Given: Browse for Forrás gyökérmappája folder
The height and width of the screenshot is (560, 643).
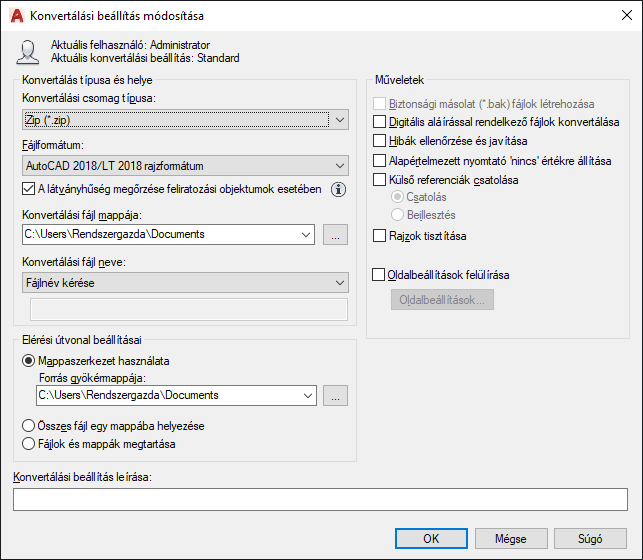Looking at the screenshot, I should (x=335, y=396).
